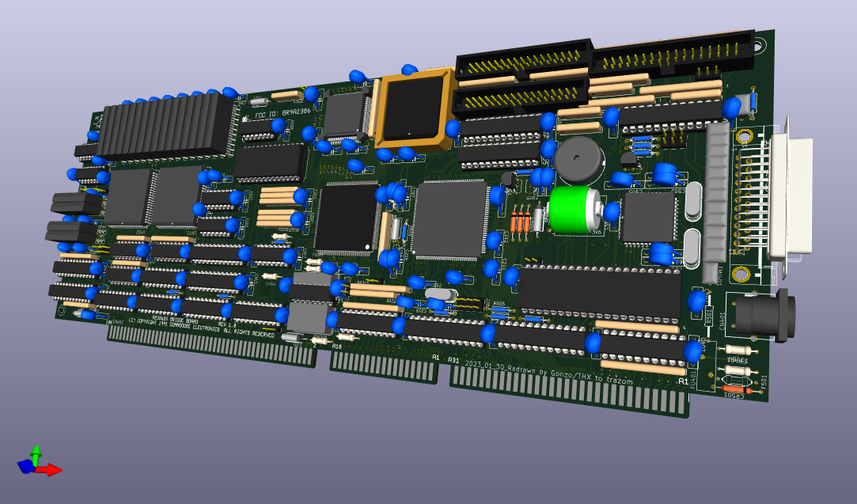Select the red-orange CR501 diode at bottom right

[x=738, y=388]
